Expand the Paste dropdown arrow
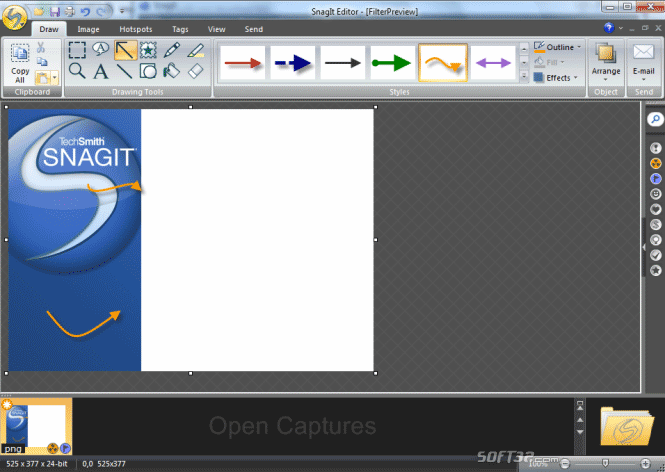The width and height of the screenshot is (665, 472). (54, 78)
